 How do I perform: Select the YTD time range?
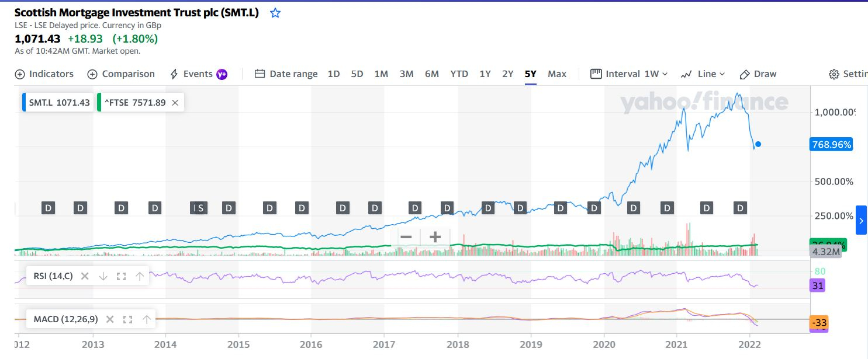click(x=459, y=74)
